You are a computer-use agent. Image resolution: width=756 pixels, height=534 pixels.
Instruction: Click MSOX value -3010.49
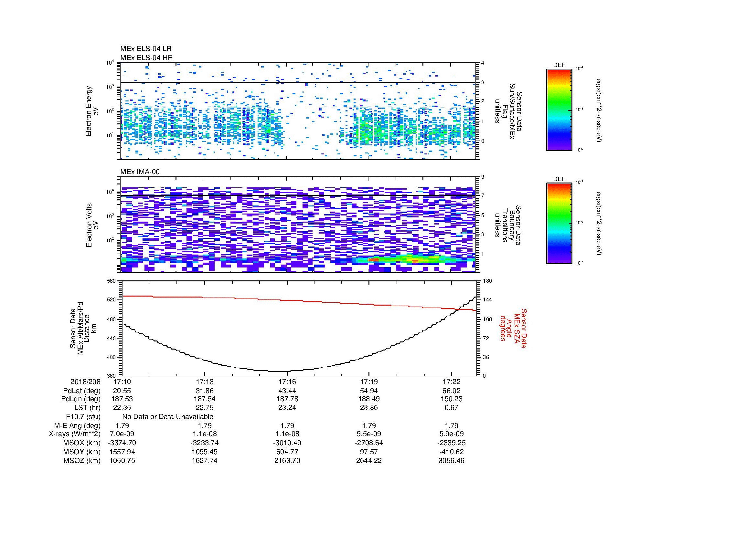pos(287,443)
